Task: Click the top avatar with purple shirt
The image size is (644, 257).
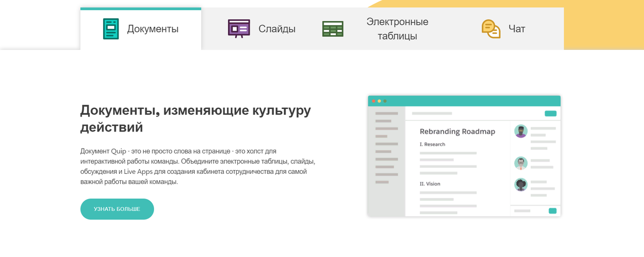Action: click(521, 131)
